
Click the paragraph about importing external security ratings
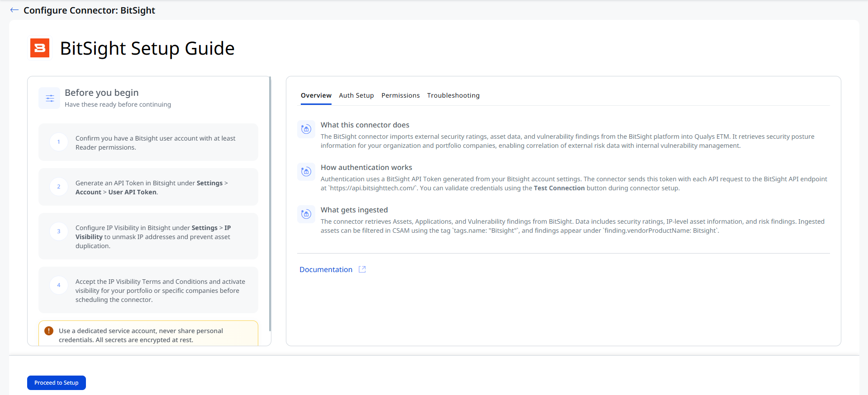568,141
